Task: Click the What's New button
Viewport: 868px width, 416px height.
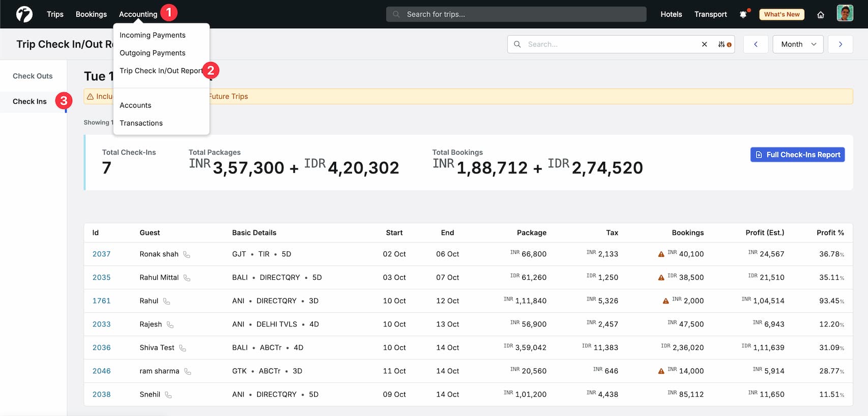Action: click(x=782, y=14)
